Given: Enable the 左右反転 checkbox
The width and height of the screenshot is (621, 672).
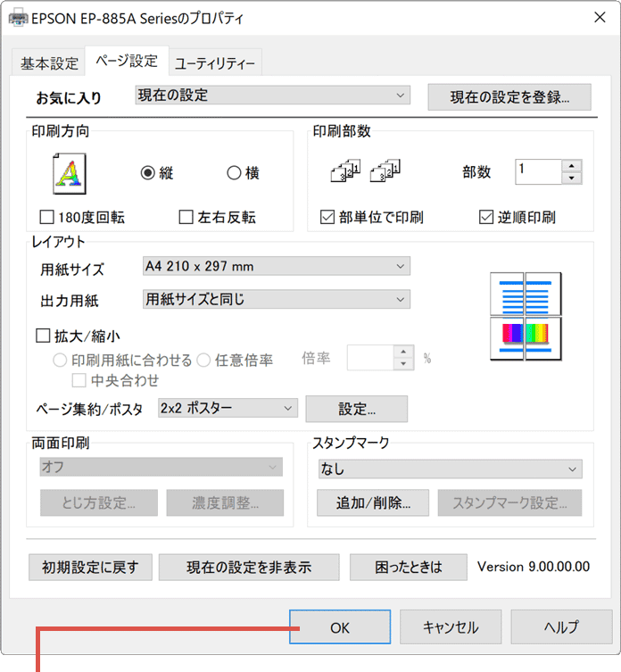Looking at the screenshot, I should (186, 217).
